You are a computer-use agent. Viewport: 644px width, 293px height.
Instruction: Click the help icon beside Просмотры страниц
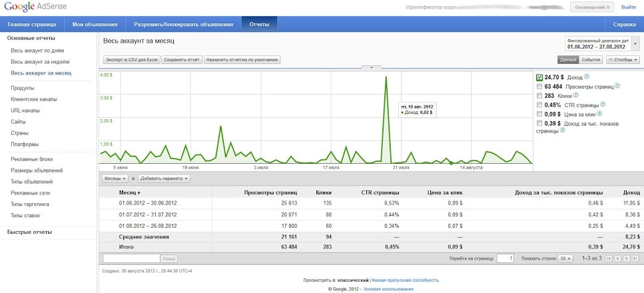pos(617,87)
